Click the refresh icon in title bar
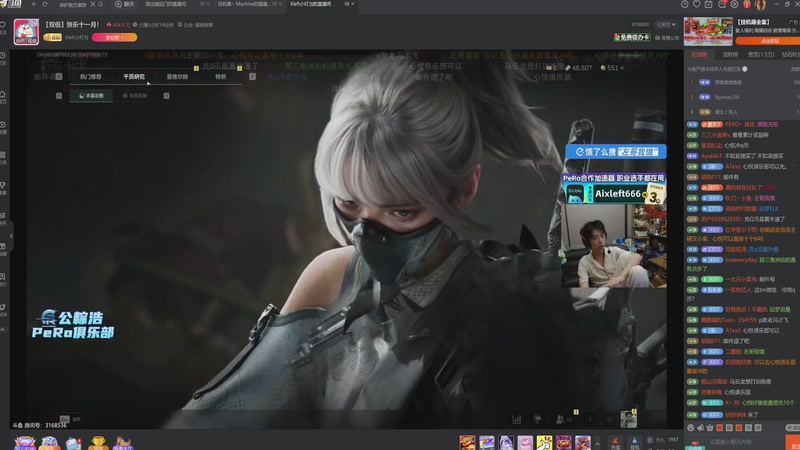This screenshot has height=450, width=800. point(45,4)
